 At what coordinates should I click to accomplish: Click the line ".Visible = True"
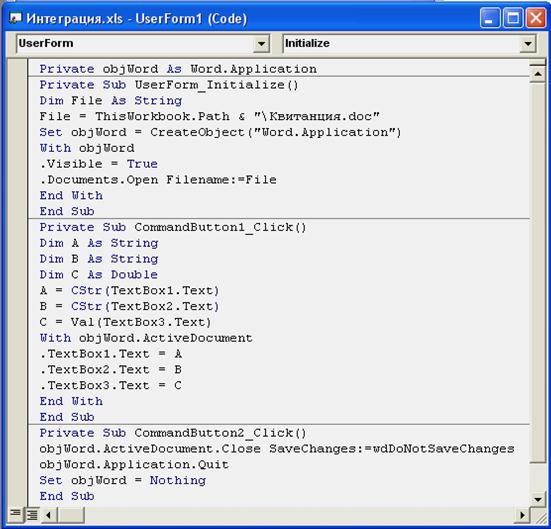(x=98, y=164)
